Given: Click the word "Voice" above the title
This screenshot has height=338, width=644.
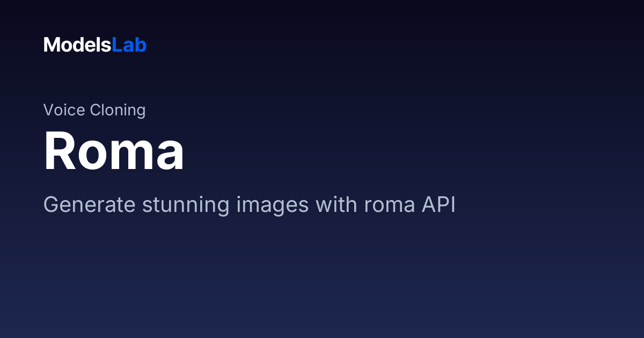Looking at the screenshot, I should pyautogui.click(x=64, y=110).
